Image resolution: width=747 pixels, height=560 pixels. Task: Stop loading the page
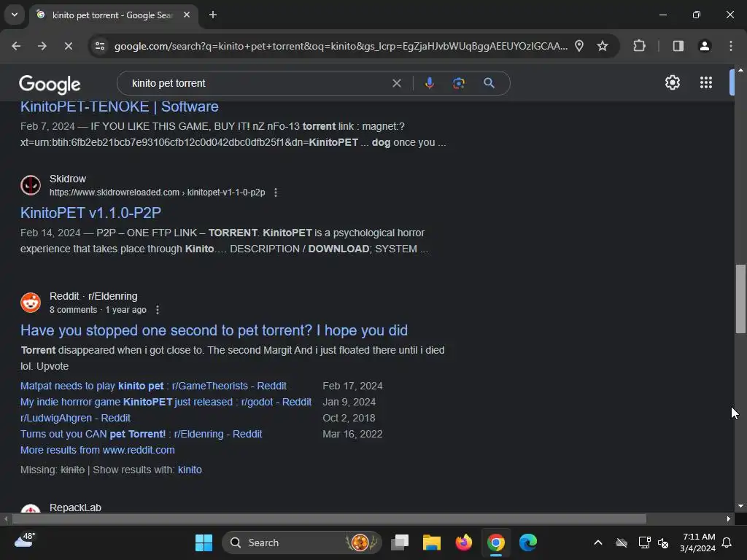[68, 46]
